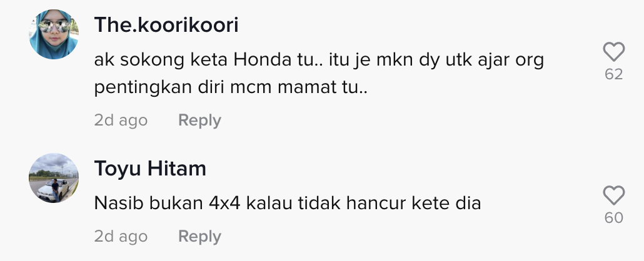The height and width of the screenshot is (261, 644).
Task: Select the '2d ago' timestamp under Toyu Hitam
Action: 121,237
